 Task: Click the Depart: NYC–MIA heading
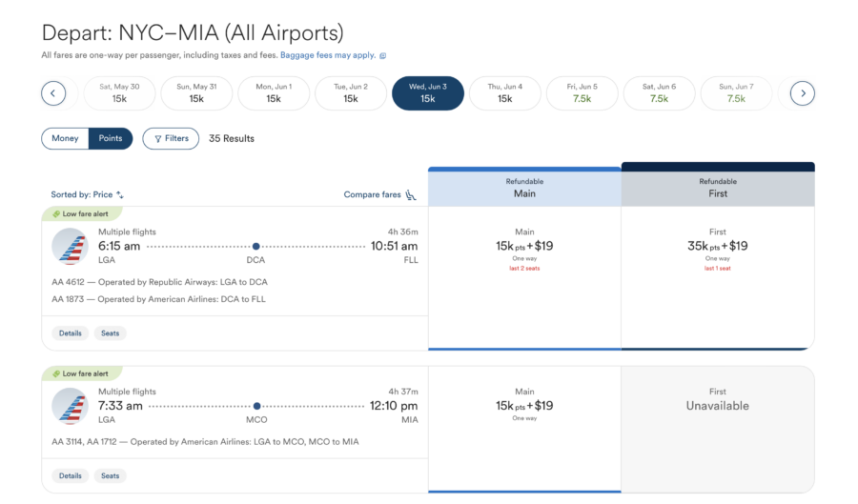(x=193, y=32)
